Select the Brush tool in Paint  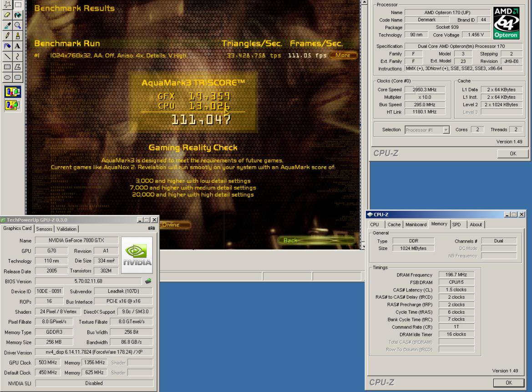pyautogui.click(x=18, y=36)
